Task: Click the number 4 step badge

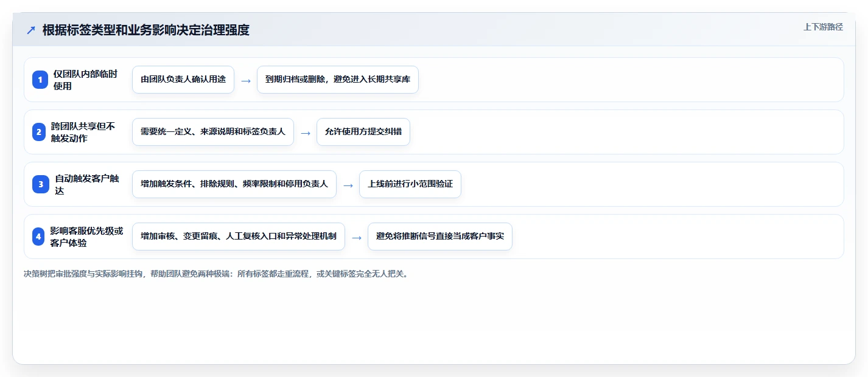Action: click(x=38, y=237)
